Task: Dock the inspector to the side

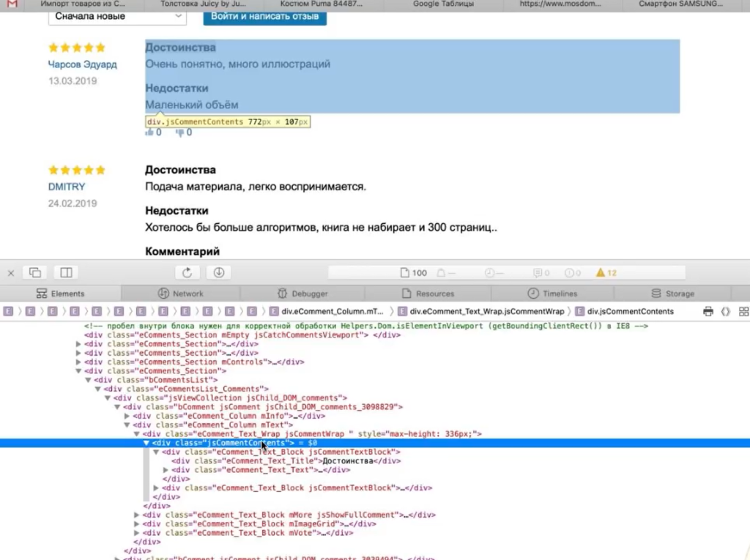Action: (66, 273)
